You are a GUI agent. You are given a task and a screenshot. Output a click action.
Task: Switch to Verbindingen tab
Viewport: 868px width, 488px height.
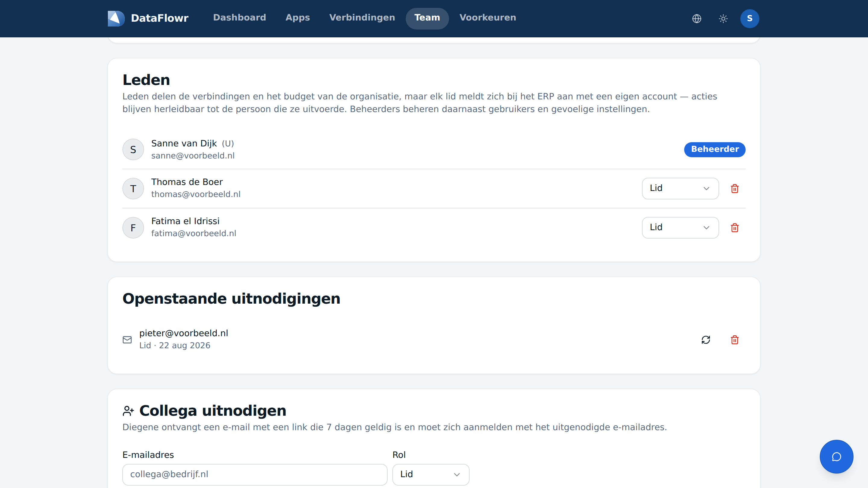coord(362,17)
